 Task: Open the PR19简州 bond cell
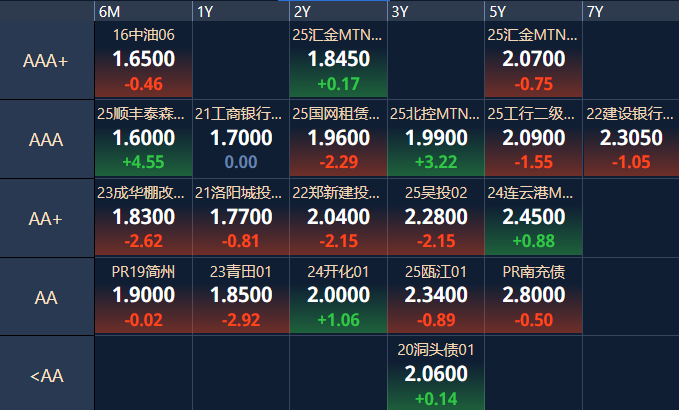[x=143, y=296]
